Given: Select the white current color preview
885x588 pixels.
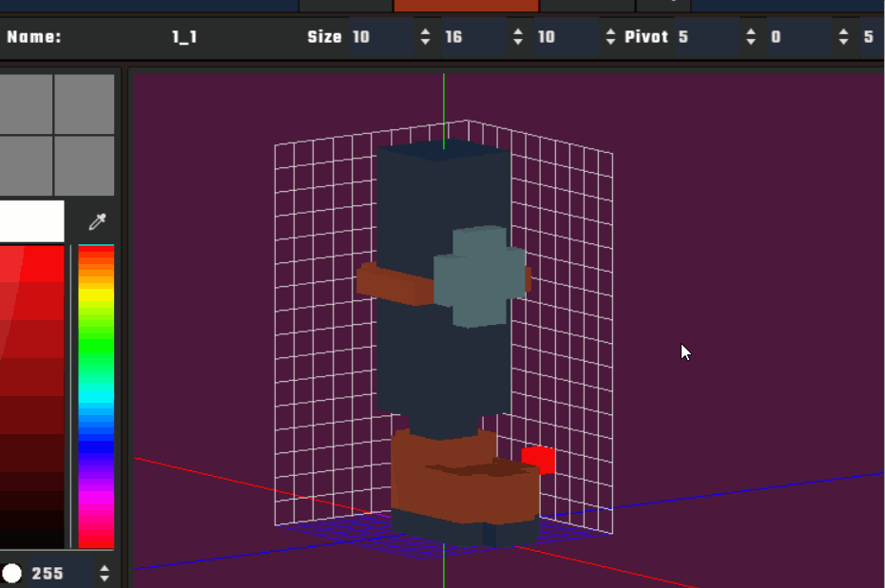Looking at the screenshot, I should [32, 221].
